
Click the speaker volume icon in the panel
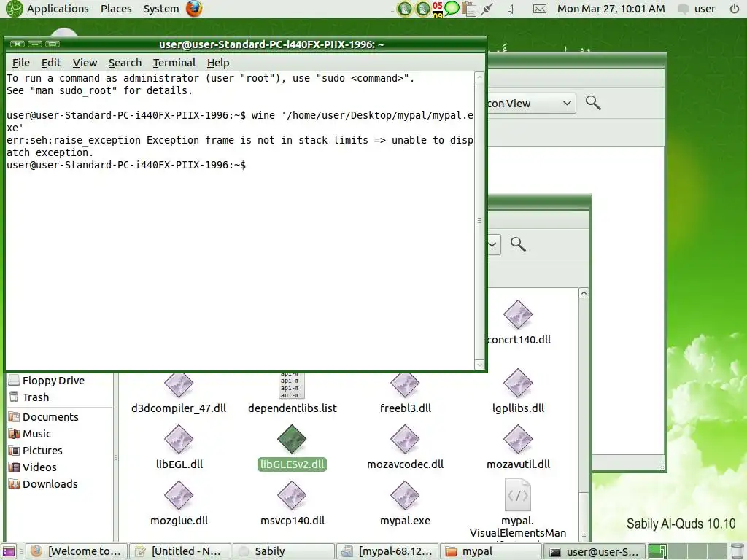coord(510,9)
